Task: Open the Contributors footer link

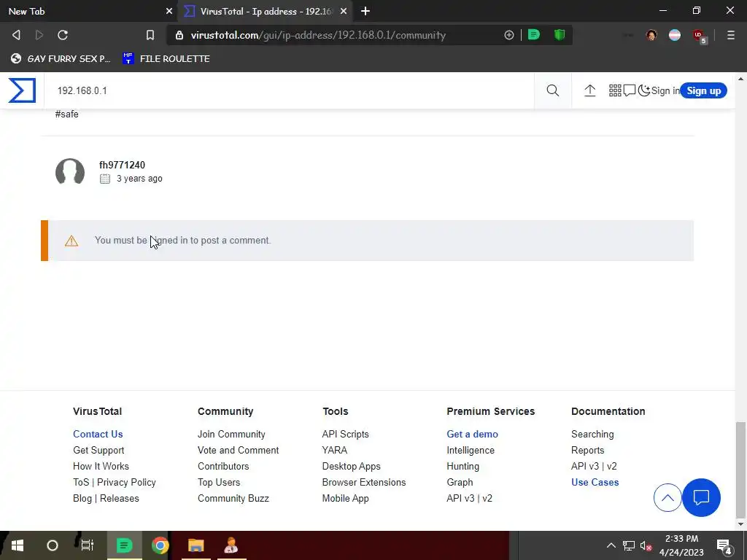Action: pyautogui.click(x=223, y=466)
